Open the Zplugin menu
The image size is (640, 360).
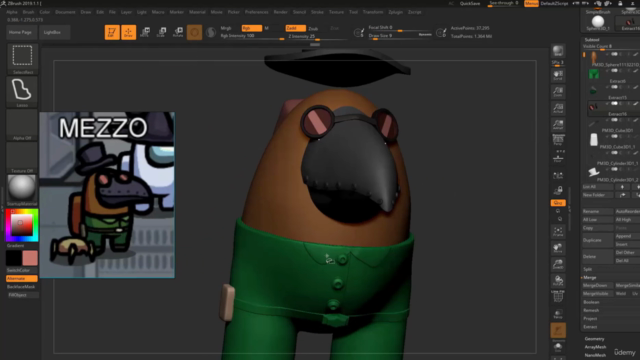point(396,12)
